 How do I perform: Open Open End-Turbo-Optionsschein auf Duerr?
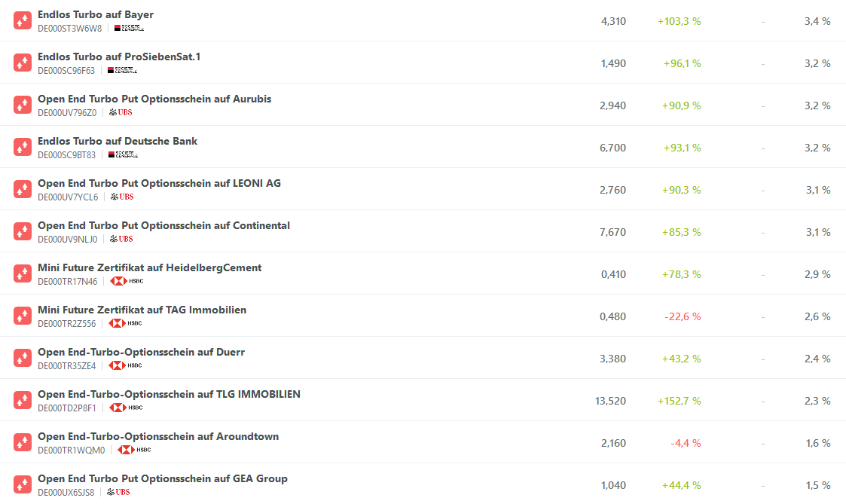coord(142,352)
